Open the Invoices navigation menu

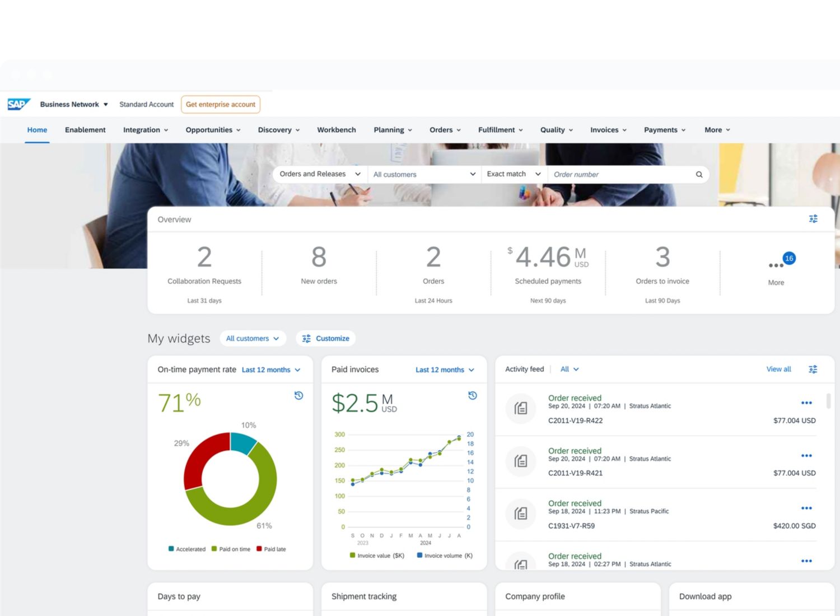pyautogui.click(x=608, y=130)
